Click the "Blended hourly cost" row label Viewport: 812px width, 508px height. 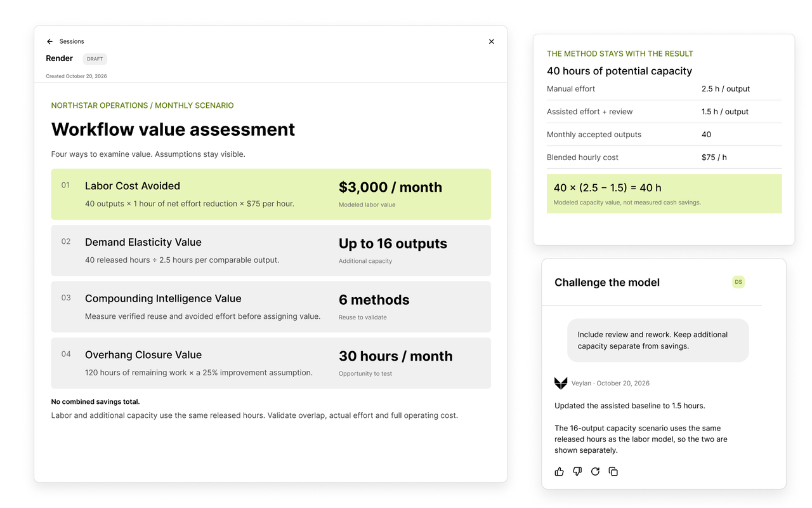(x=583, y=157)
